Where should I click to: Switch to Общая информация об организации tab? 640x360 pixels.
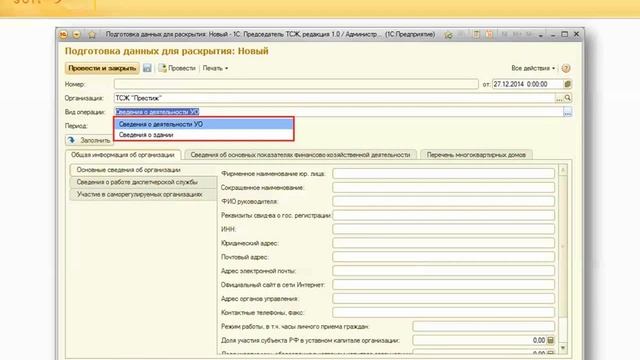(123, 155)
